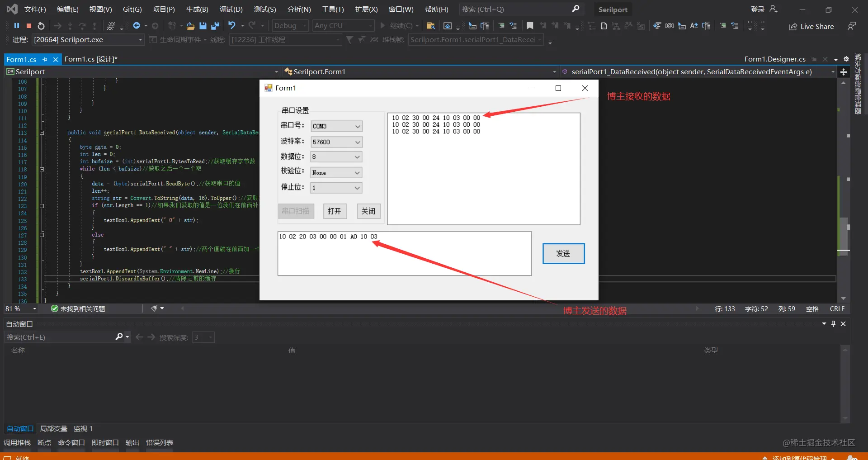Open the Debug configuration dropdown
Screen dimensions: 868x460
[x=291, y=26]
